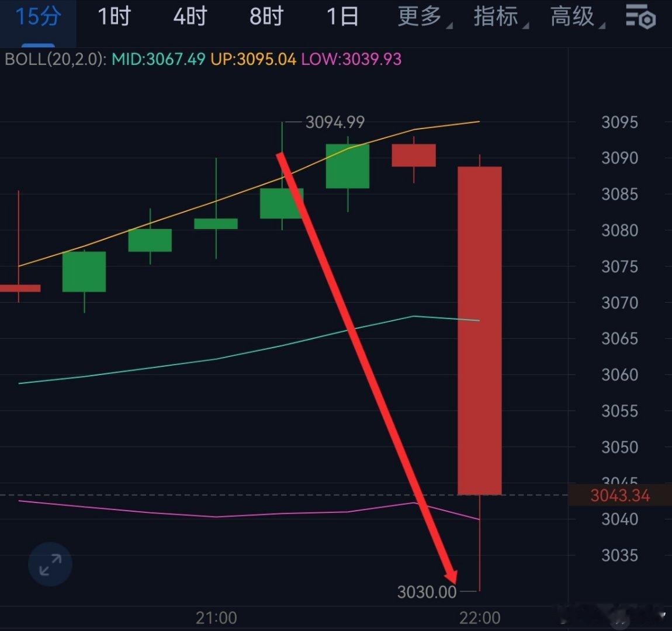
Task: Click the 21:00 time axis label
Action: click(216, 618)
